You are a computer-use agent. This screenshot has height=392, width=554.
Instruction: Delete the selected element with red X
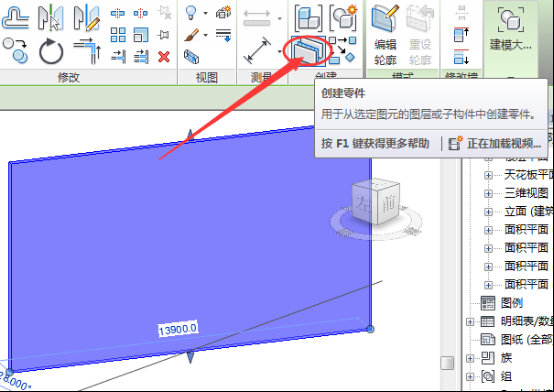(164, 57)
